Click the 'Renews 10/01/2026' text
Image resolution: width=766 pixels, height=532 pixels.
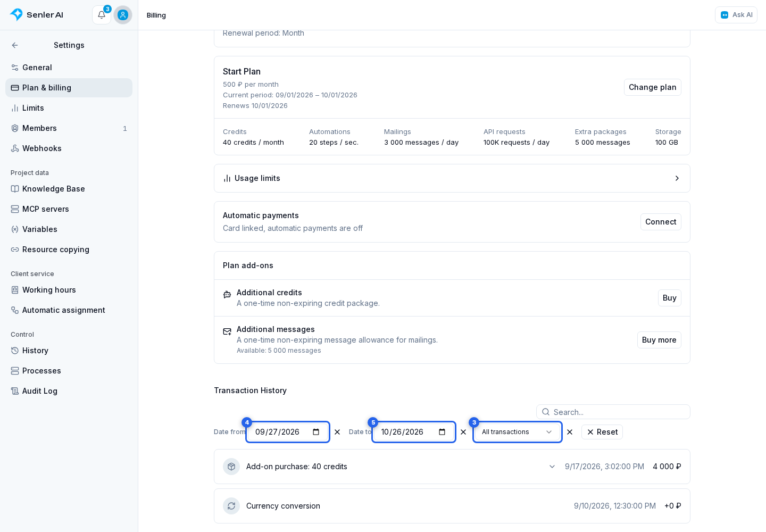coord(255,106)
